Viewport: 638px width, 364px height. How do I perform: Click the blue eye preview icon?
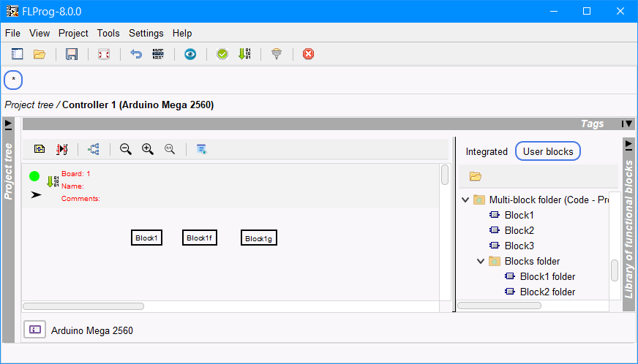click(x=190, y=54)
